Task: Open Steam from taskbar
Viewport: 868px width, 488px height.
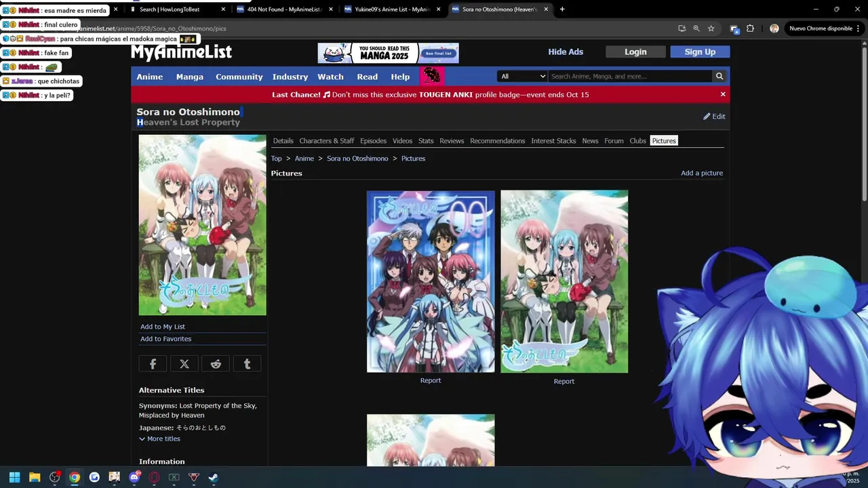Action: pyautogui.click(x=213, y=477)
